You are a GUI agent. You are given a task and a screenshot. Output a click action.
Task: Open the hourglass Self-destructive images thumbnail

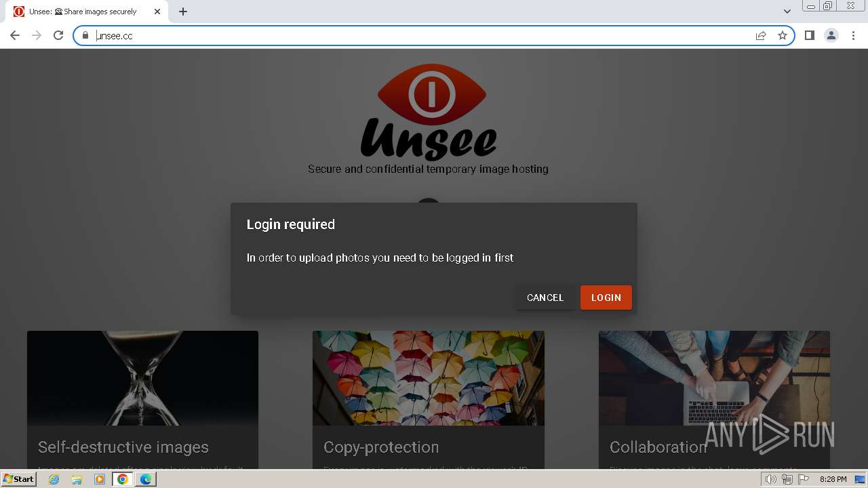point(142,378)
